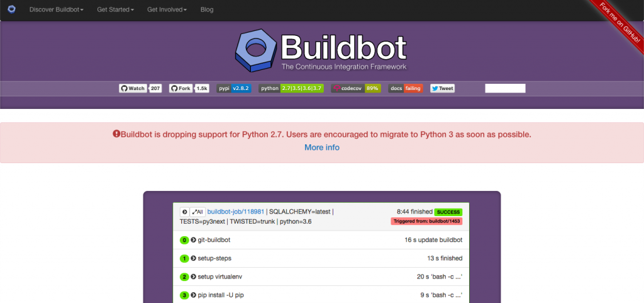This screenshot has height=303, width=644.
Task: Open the Get Involved dropdown menu
Action: coord(167,9)
